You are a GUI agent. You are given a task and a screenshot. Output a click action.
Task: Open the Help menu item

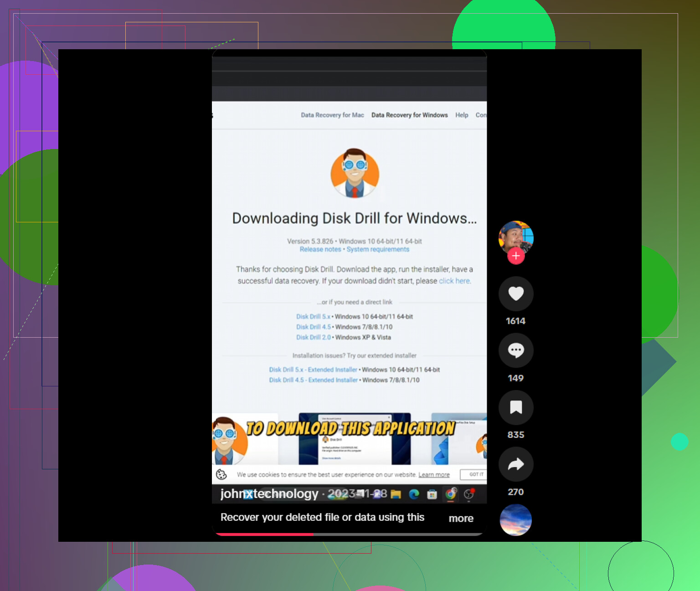(462, 115)
